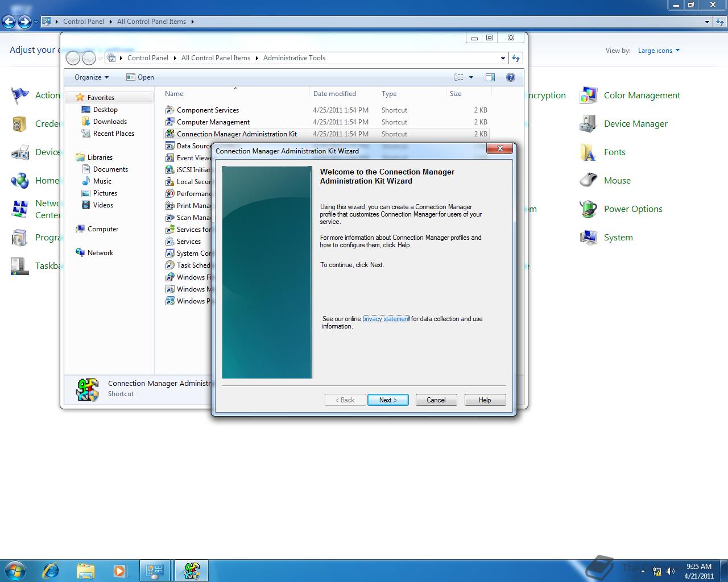The image size is (728, 582).
Task: Open the Videos library
Action: [103, 205]
